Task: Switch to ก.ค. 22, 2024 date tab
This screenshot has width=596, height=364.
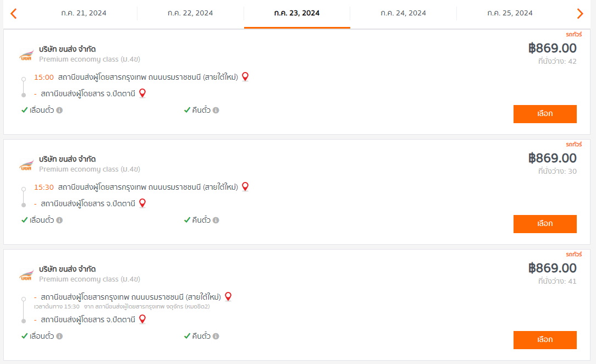Action: pos(190,13)
